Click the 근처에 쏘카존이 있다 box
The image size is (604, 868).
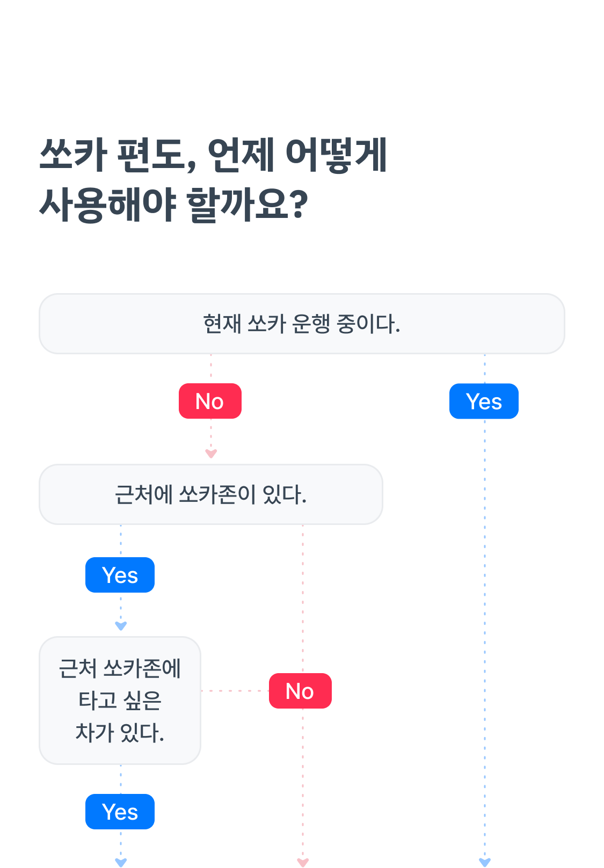point(210,494)
